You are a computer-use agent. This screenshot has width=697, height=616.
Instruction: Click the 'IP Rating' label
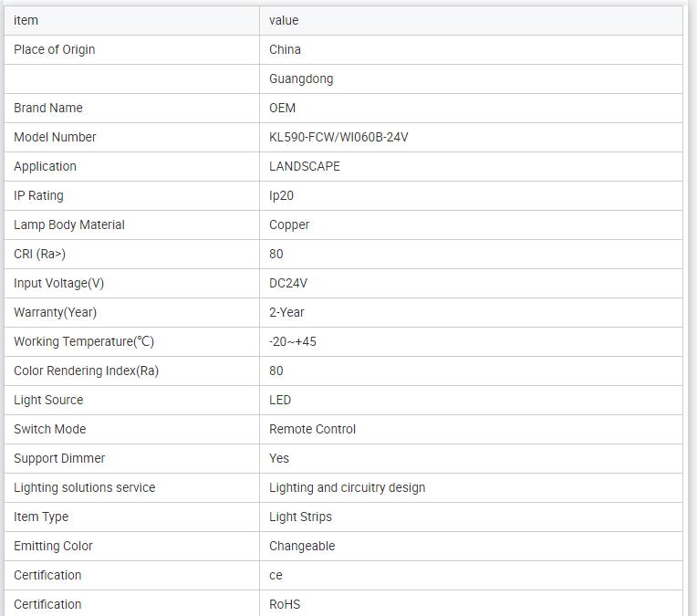(x=38, y=195)
